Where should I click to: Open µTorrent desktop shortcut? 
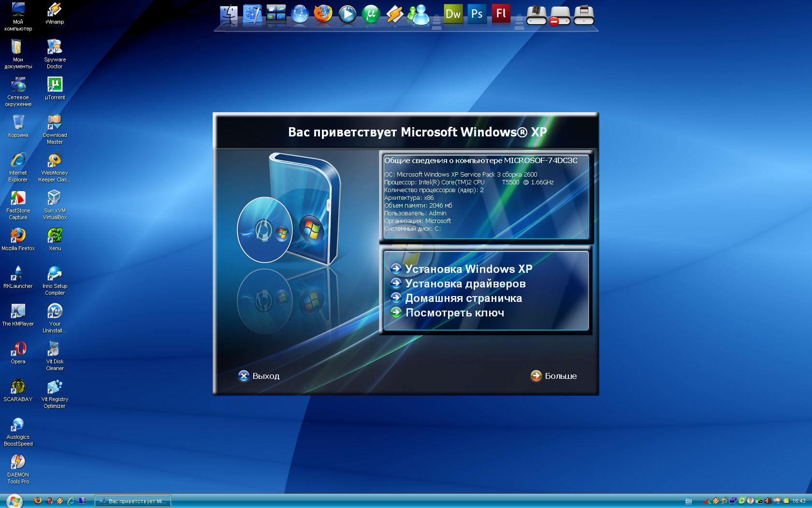tap(55, 88)
